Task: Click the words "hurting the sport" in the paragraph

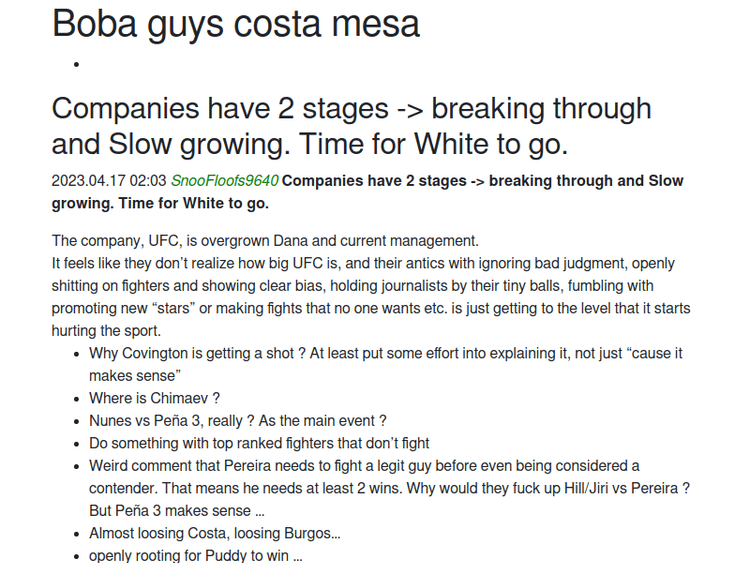Action: (105, 331)
